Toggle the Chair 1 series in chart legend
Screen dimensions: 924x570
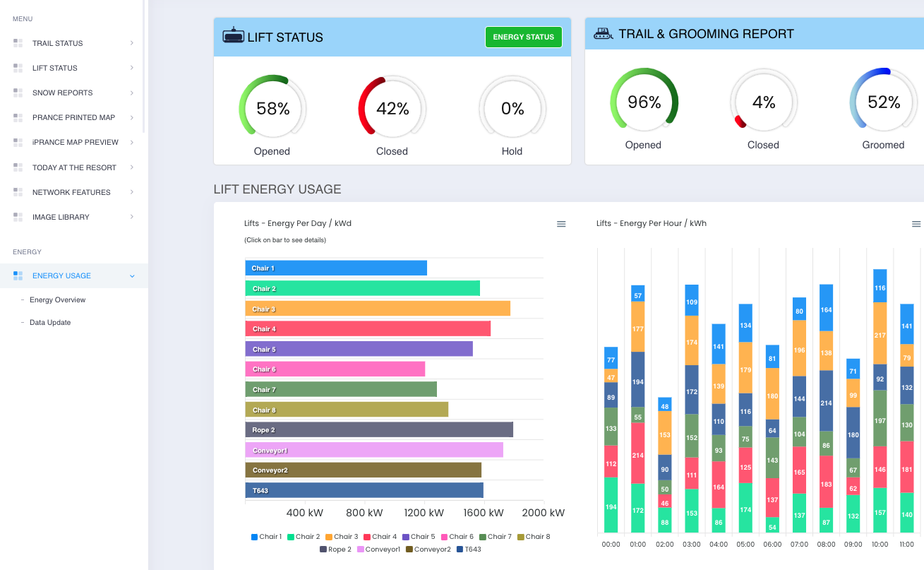pos(265,537)
